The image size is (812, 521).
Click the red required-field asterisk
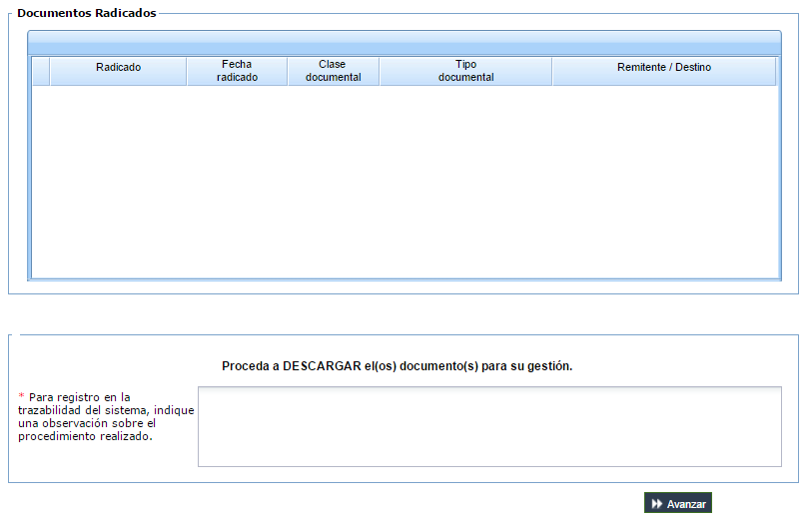tap(21, 396)
